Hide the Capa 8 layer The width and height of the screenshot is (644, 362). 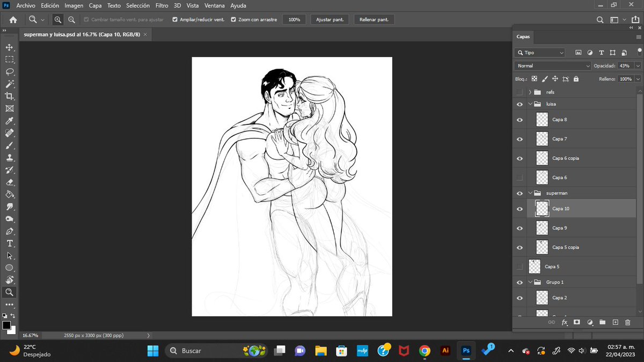pos(519,120)
